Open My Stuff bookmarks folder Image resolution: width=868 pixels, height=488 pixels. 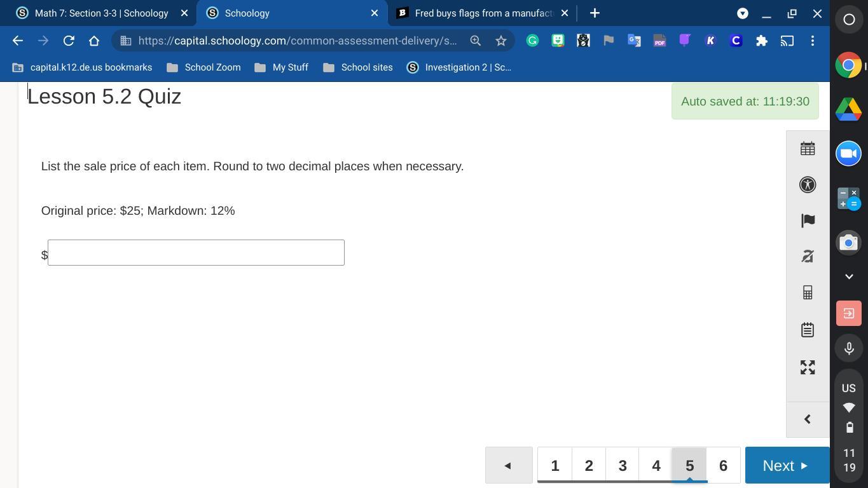tap(281, 67)
